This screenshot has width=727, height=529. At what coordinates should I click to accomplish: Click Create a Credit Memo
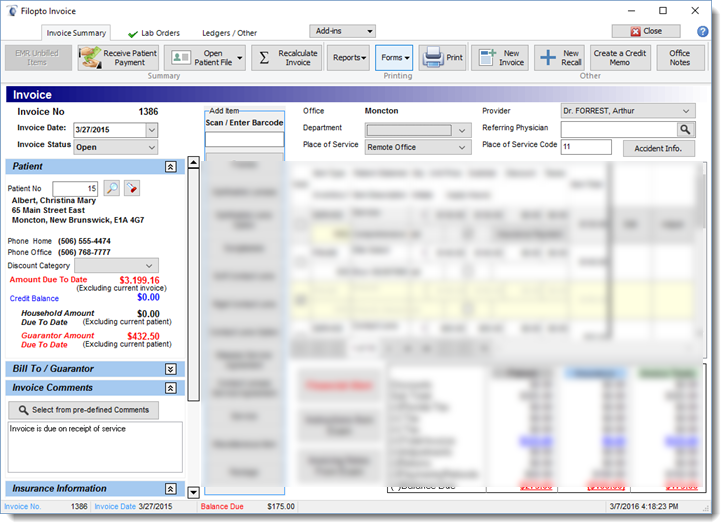coord(619,58)
